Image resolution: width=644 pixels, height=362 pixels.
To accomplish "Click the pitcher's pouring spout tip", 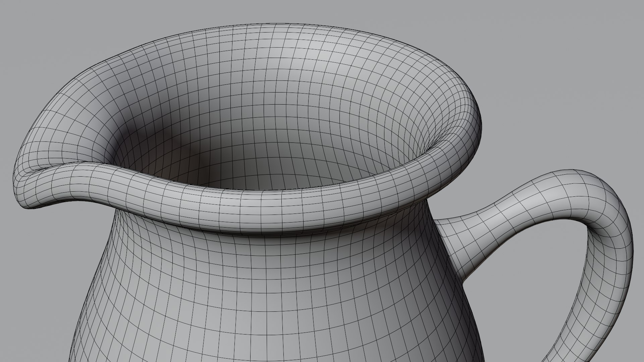I will (29, 188).
